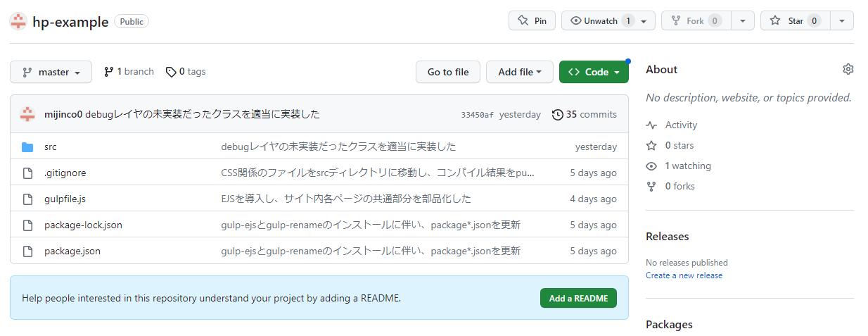The height and width of the screenshot is (336, 868).
Task: Expand the dropdown arrow next to Fork
Action: pyautogui.click(x=742, y=21)
